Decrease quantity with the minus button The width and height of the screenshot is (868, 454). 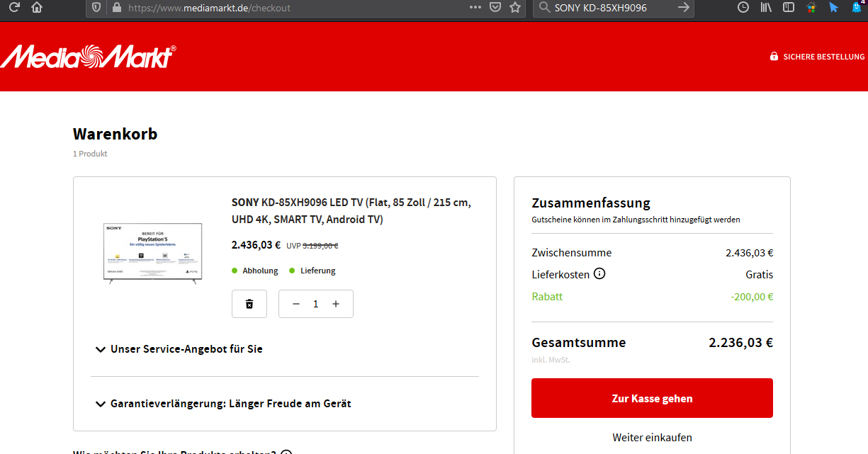pos(296,304)
